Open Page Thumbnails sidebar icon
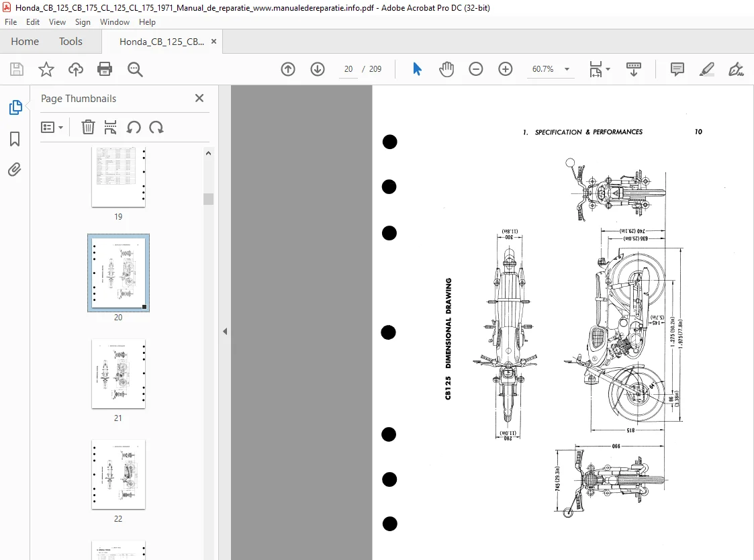This screenshot has height=560, width=754. (15, 107)
